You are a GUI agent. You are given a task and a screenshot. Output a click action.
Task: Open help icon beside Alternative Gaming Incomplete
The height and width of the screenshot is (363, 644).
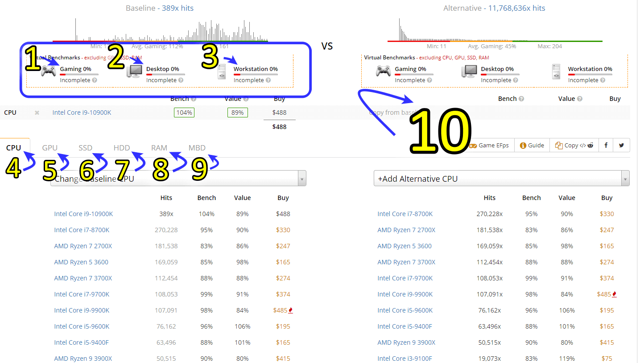click(x=429, y=80)
